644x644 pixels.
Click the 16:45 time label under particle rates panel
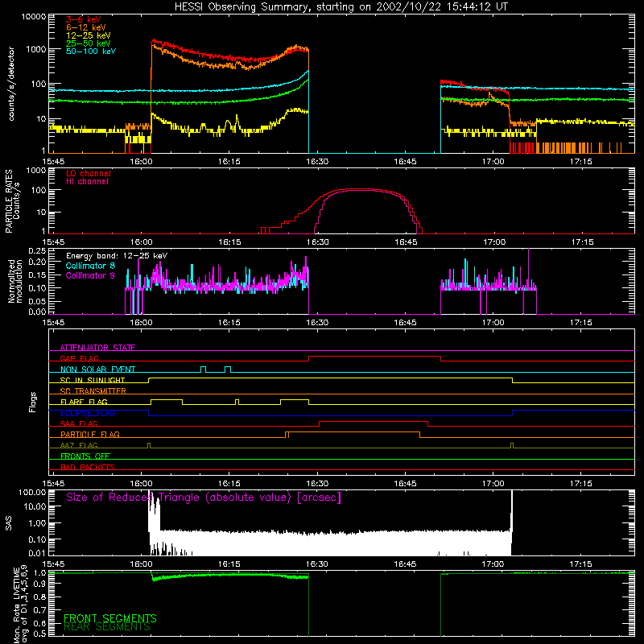406,242
